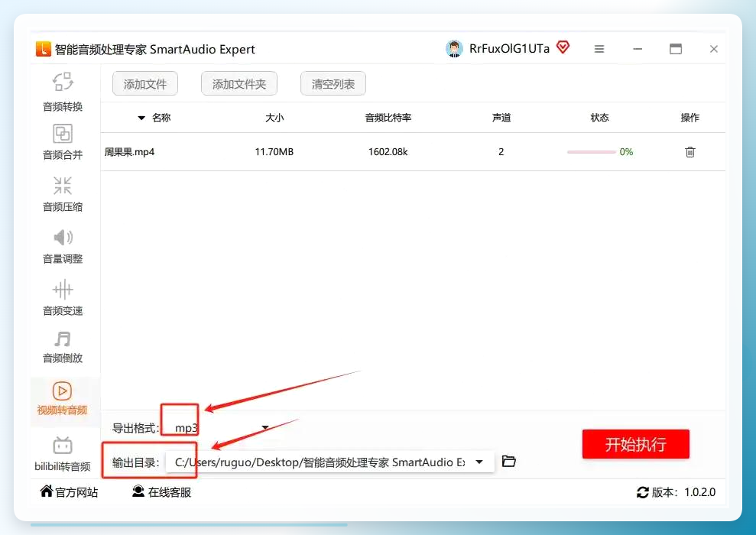
Task: Click the channel count 2 cell
Action: pos(501,152)
